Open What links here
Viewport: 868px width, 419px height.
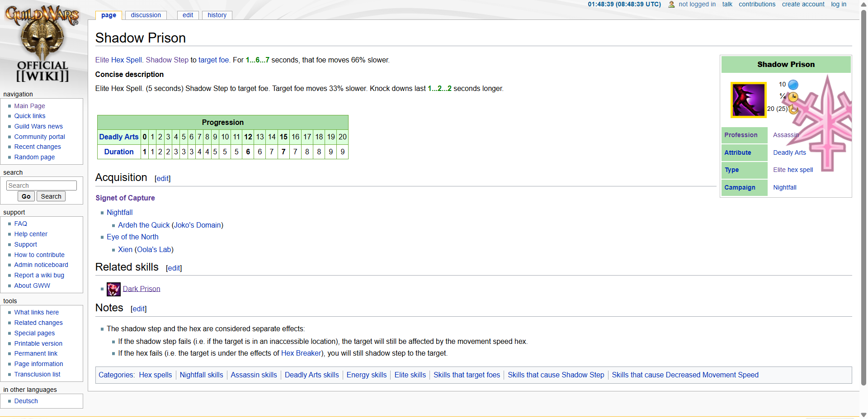pyautogui.click(x=36, y=312)
